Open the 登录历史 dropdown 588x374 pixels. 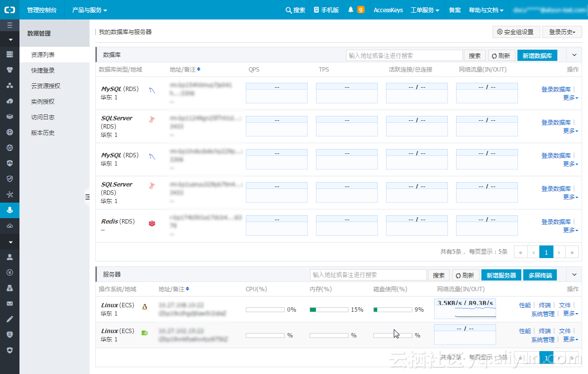(562, 32)
